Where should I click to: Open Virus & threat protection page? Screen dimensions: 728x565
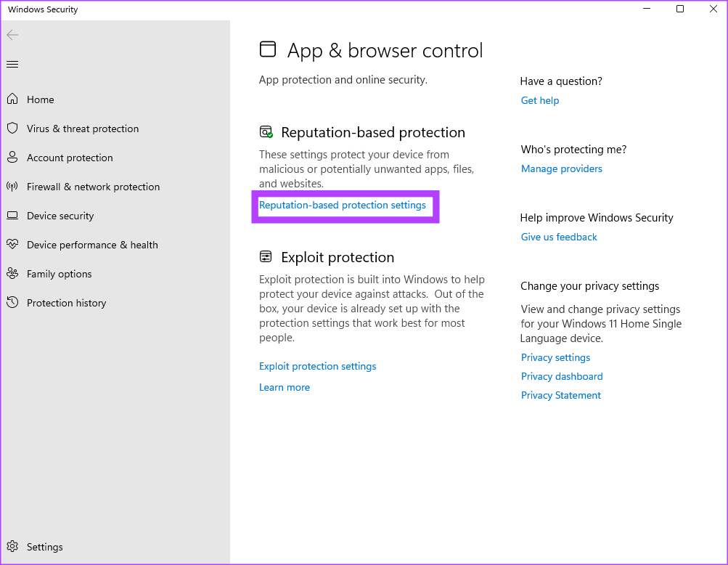pos(83,129)
